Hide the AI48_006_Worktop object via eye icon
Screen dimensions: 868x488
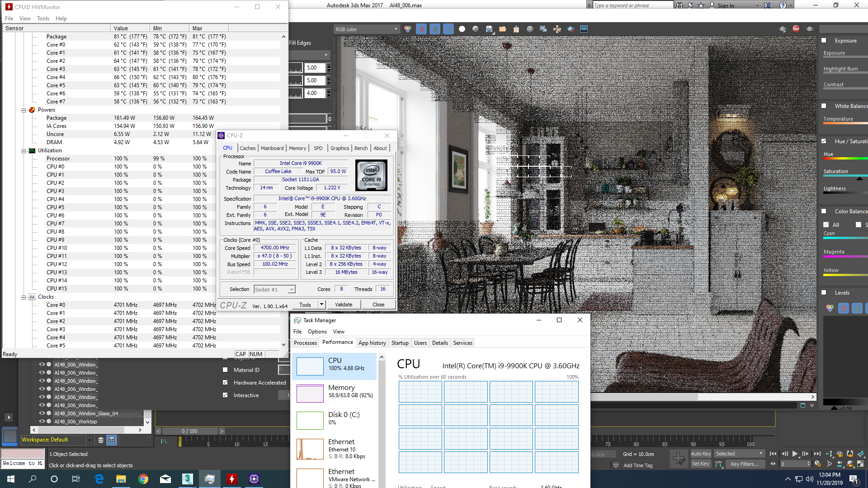(42, 422)
